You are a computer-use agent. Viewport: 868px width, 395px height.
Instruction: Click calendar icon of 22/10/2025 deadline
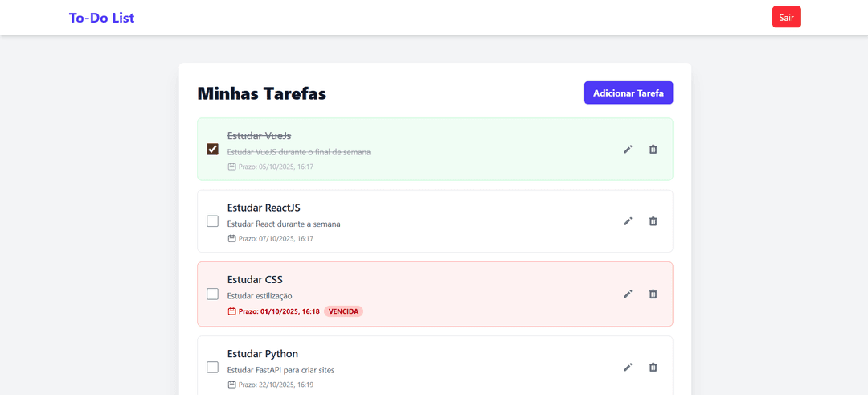tap(232, 384)
